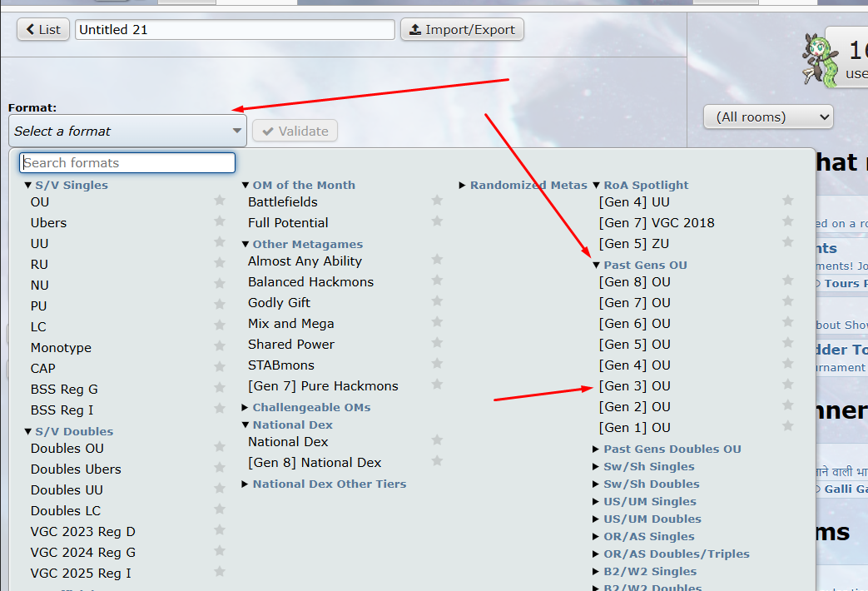Star the Mix and Mega format

[x=437, y=322]
